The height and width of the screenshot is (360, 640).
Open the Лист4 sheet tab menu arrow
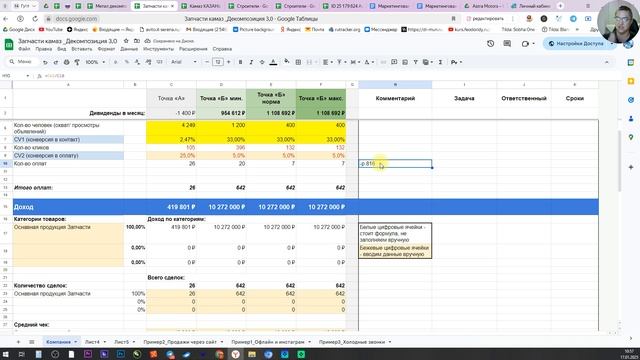point(104,342)
